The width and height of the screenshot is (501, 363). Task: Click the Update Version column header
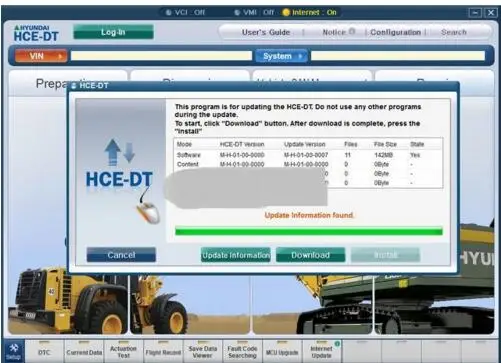pos(305,144)
